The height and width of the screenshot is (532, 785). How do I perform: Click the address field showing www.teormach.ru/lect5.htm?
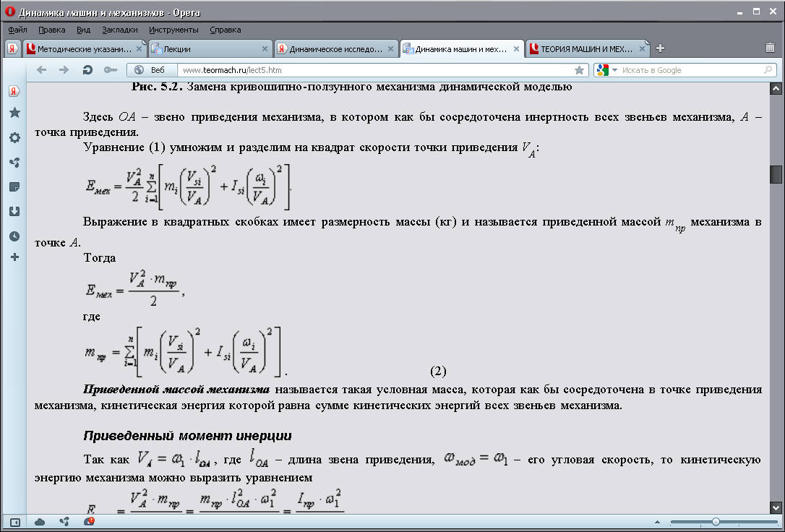tap(374, 70)
